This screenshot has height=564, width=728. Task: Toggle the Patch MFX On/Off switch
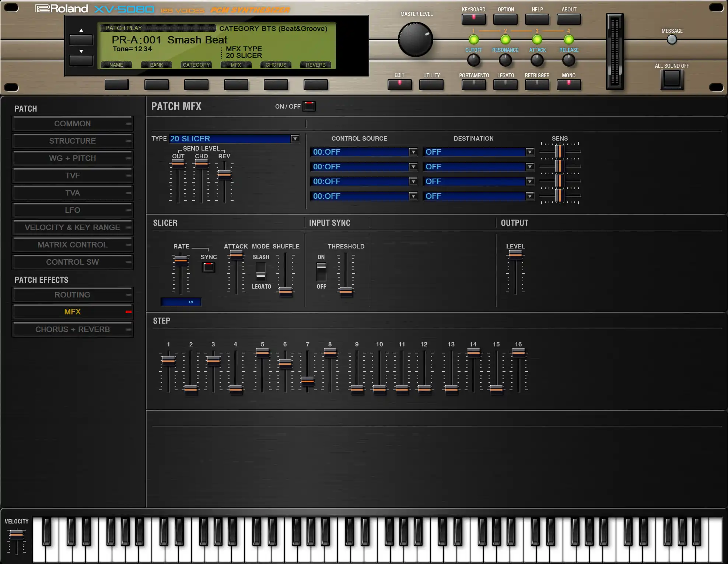[x=309, y=106]
